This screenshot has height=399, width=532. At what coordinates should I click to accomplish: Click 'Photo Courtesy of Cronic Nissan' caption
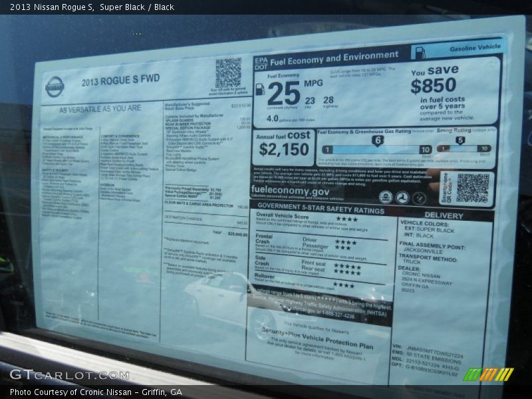(x=70, y=392)
